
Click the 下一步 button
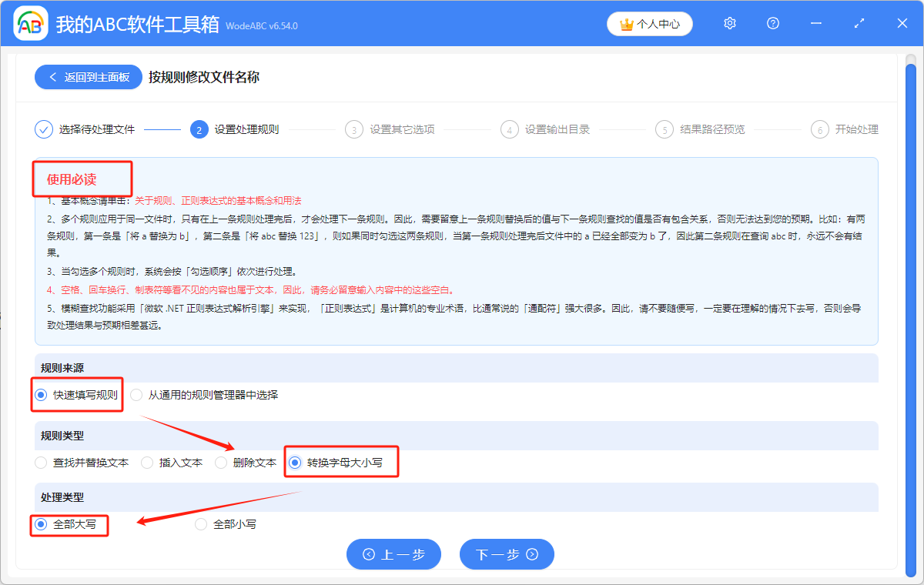pyautogui.click(x=507, y=554)
